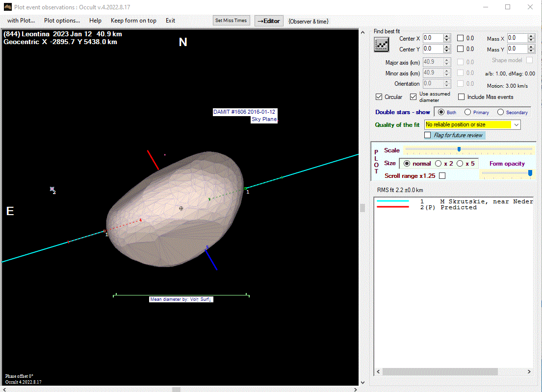Click the Sky Plane label
This screenshot has width=542, height=392.
click(x=264, y=119)
